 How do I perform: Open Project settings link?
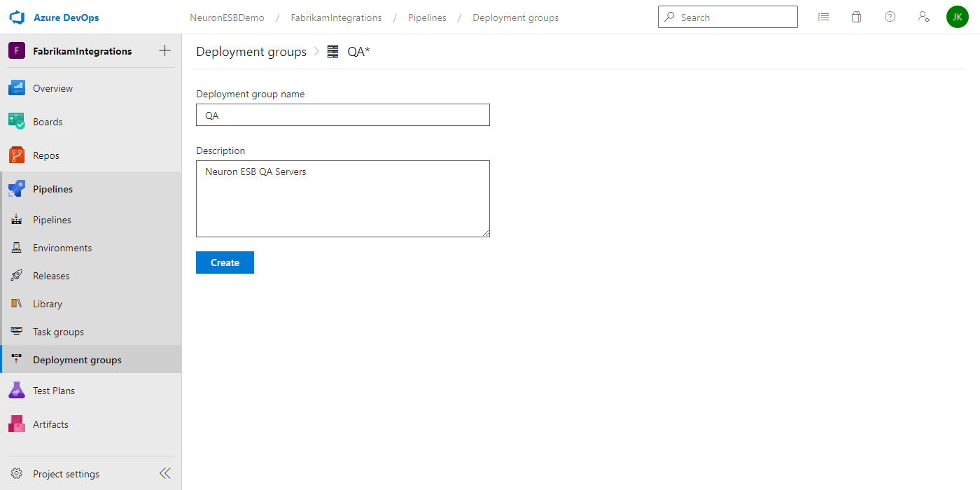(66, 474)
